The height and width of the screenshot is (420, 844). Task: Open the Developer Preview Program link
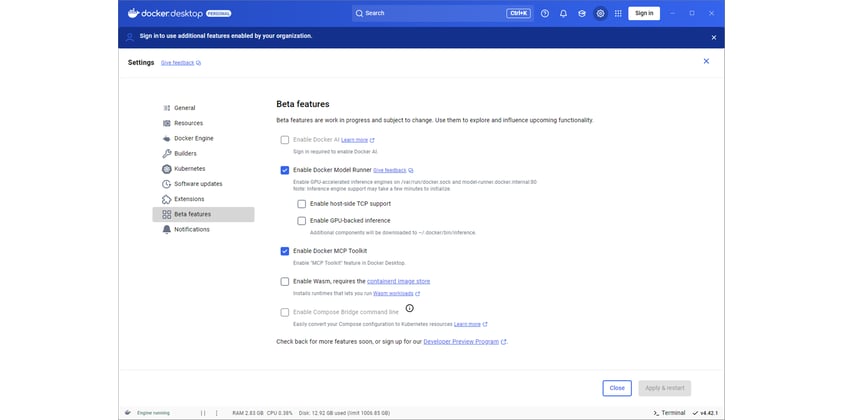[x=461, y=342]
